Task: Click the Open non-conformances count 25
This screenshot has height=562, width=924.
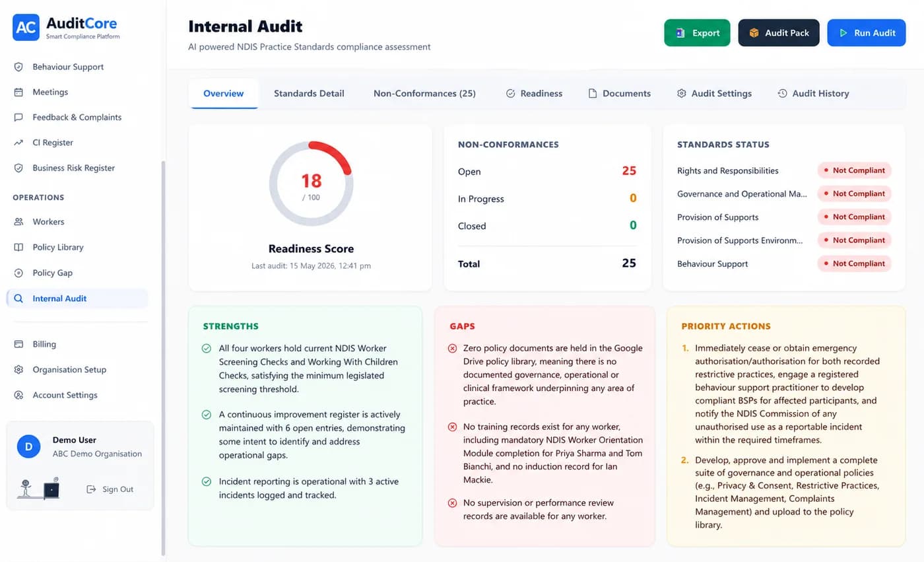Action: pos(629,171)
